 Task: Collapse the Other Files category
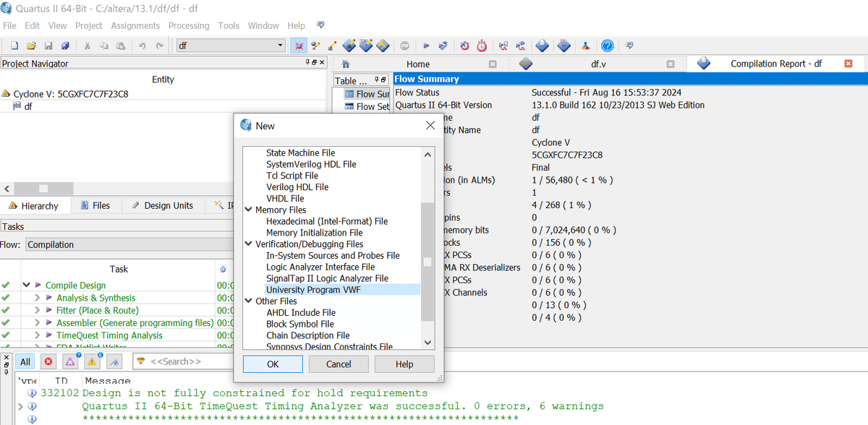[x=250, y=301]
